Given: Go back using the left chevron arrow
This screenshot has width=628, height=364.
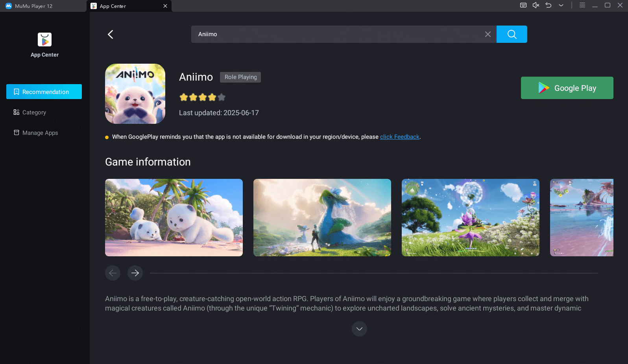Looking at the screenshot, I should click(x=111, y=34).
